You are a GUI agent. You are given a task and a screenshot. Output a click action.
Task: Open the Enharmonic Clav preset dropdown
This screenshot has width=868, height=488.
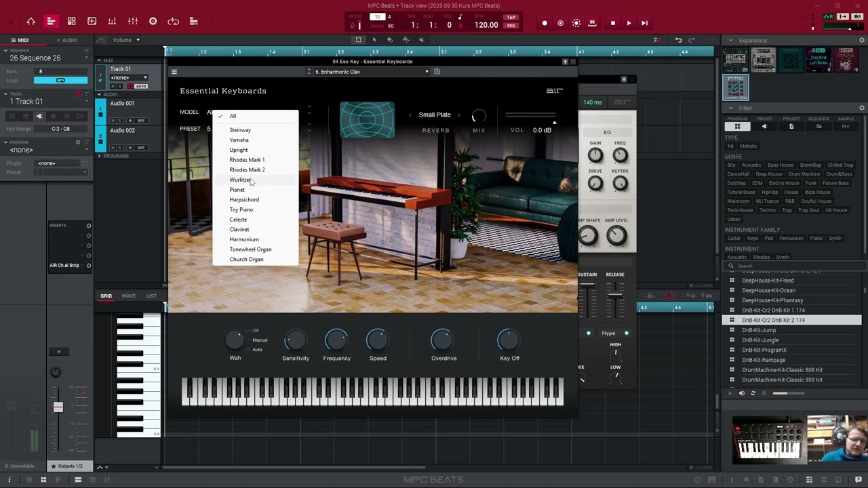[x=372, y=72]
